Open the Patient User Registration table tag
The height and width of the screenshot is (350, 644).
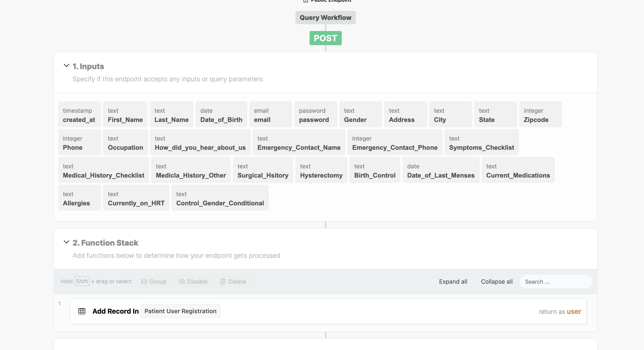pos(180,311)
